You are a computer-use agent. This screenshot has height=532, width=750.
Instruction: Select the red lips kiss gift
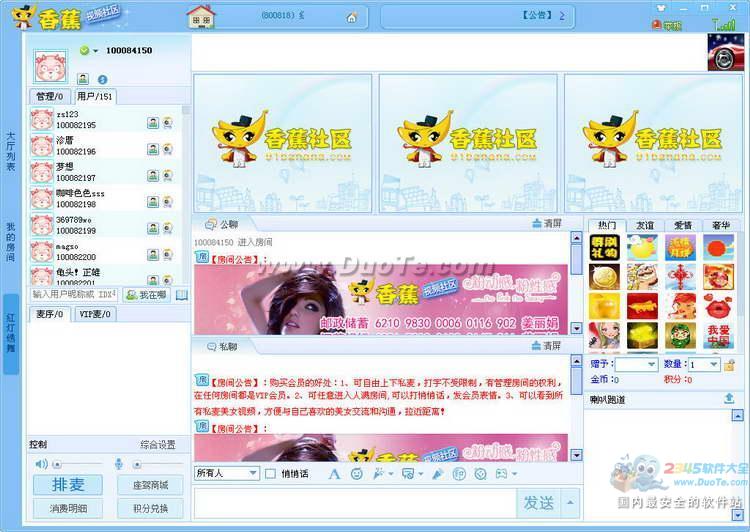point(718,306)
